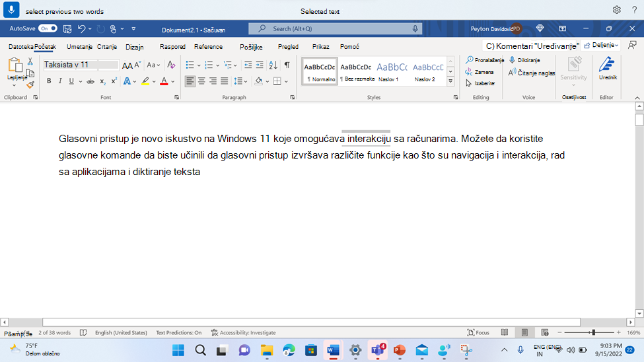Adjust the zoom slider handle
The height and width of the screenshot is (362, 644).
tap(594, 332)
